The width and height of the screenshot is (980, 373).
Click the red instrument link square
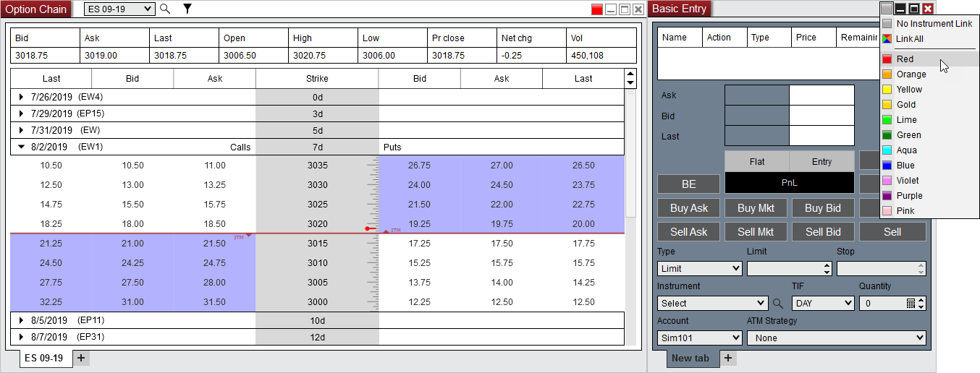click(596, 9)
